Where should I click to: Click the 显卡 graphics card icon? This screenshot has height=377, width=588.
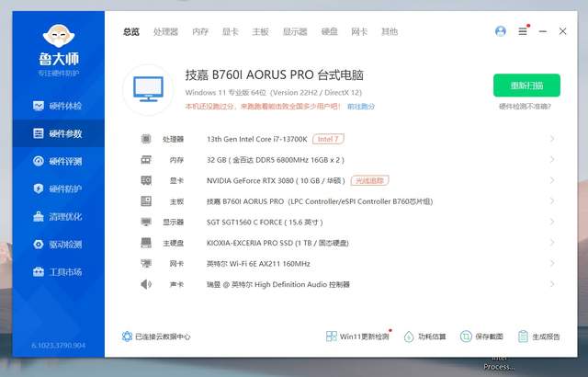pyautogui.click(x=146, y=180)
